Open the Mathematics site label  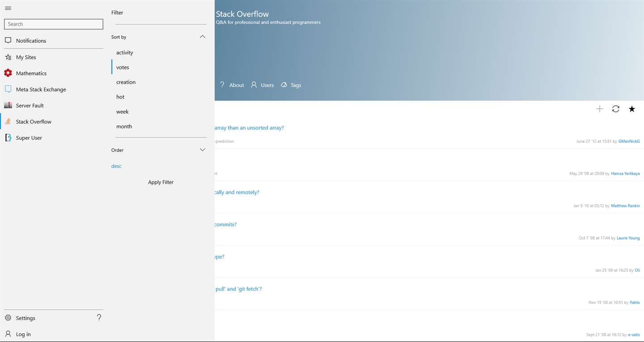point(31,73)
